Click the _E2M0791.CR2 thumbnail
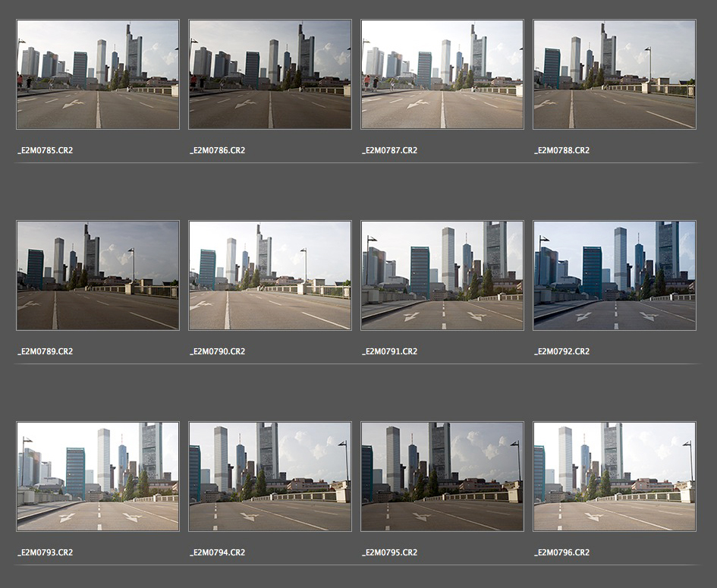This screenshot has width=717, height=588. point(442,275)
